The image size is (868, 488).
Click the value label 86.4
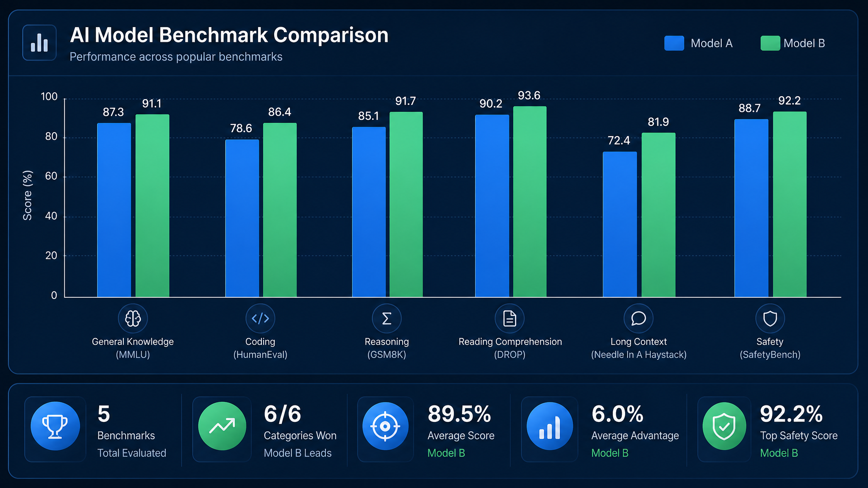pyautogui.click(x=280, y=112)
